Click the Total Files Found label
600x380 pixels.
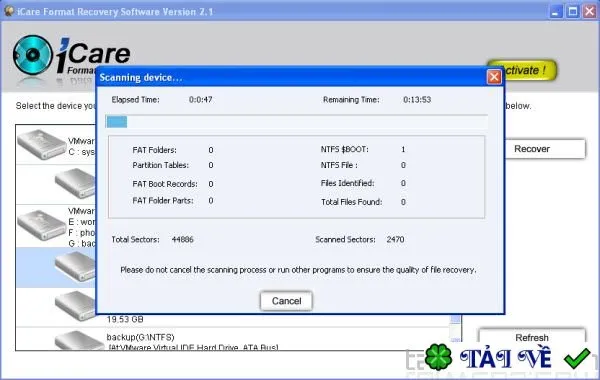(x=352, y=202)
